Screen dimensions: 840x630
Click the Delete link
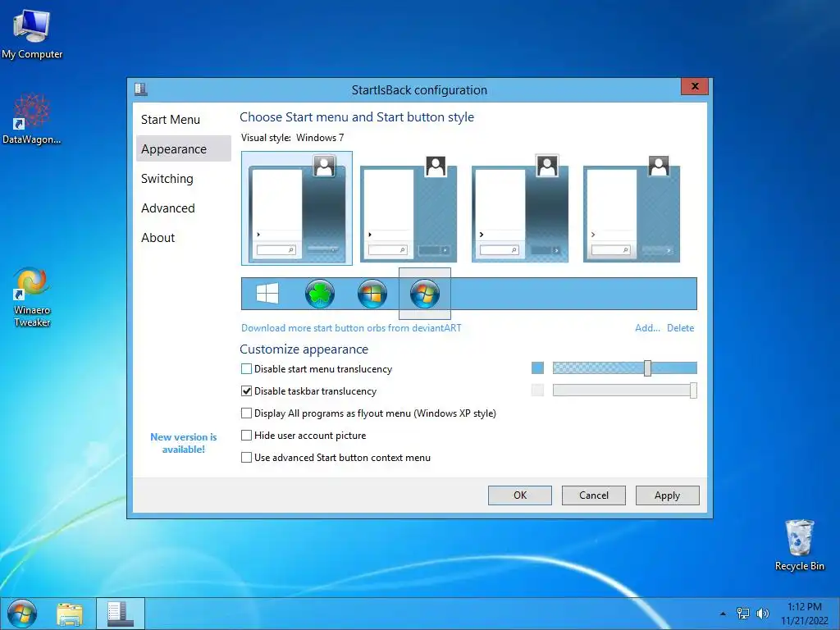[680, 328]
